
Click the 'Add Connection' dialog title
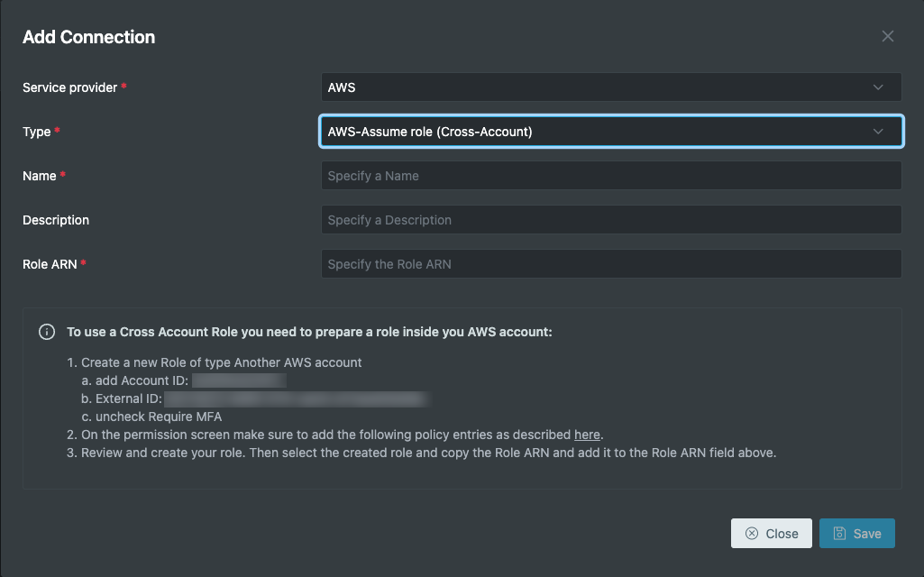89,37
